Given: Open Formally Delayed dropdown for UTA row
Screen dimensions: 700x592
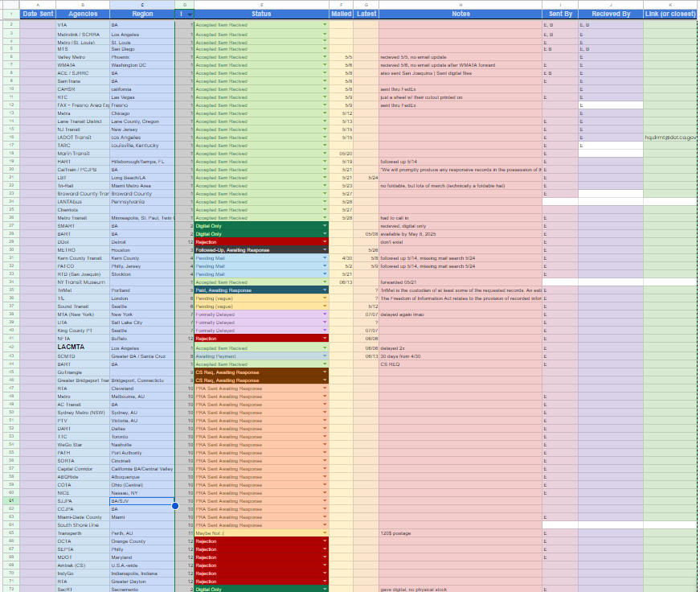Looking at the screenshot, I should [325, 323].
